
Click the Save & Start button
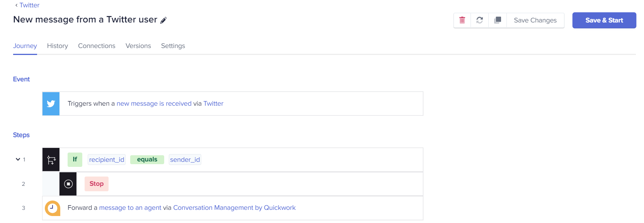tap(604, 20)
